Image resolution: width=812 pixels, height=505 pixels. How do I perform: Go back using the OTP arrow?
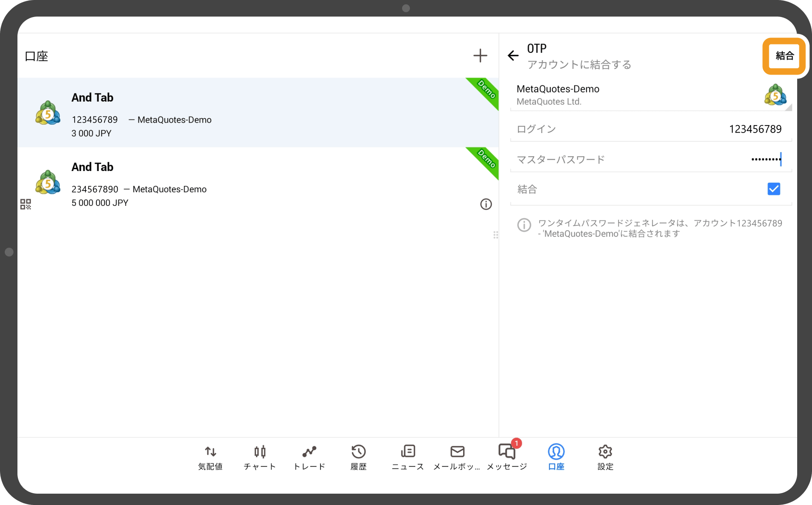[513, 56]
